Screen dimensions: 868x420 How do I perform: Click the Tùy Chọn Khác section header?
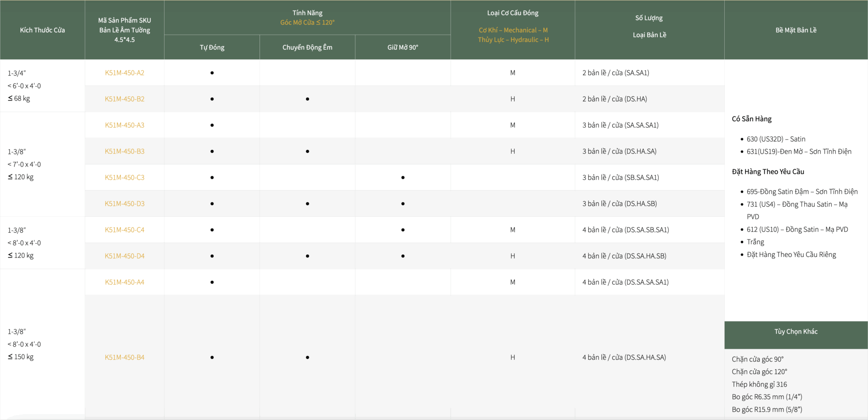796,332
